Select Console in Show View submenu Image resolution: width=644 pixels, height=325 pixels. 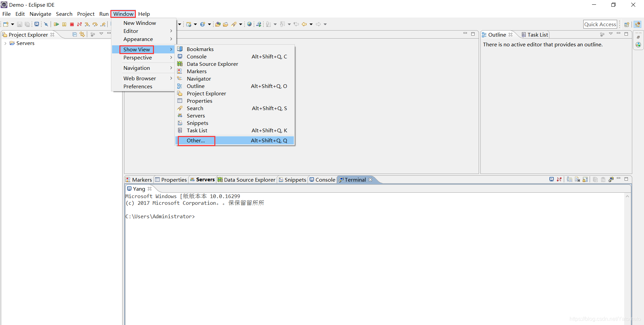point(235,56)
